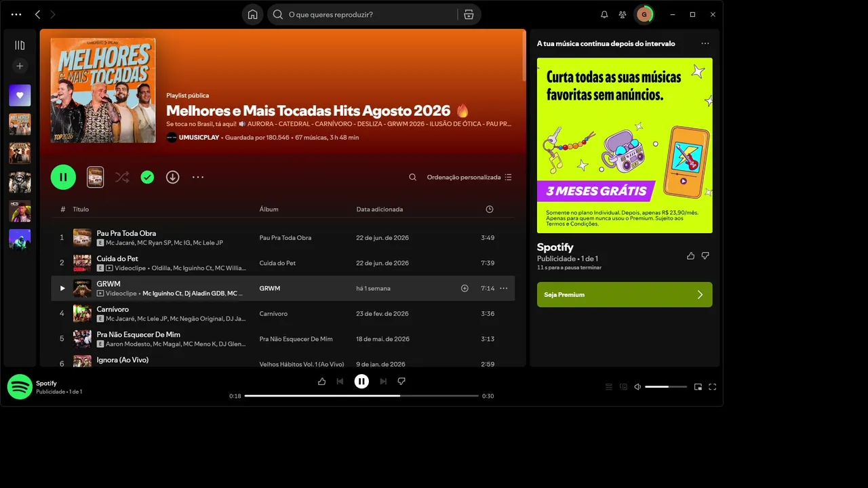This screenshot has width=868, height=488.
Task: Go back to the previous page
Action: click(37, 14)
